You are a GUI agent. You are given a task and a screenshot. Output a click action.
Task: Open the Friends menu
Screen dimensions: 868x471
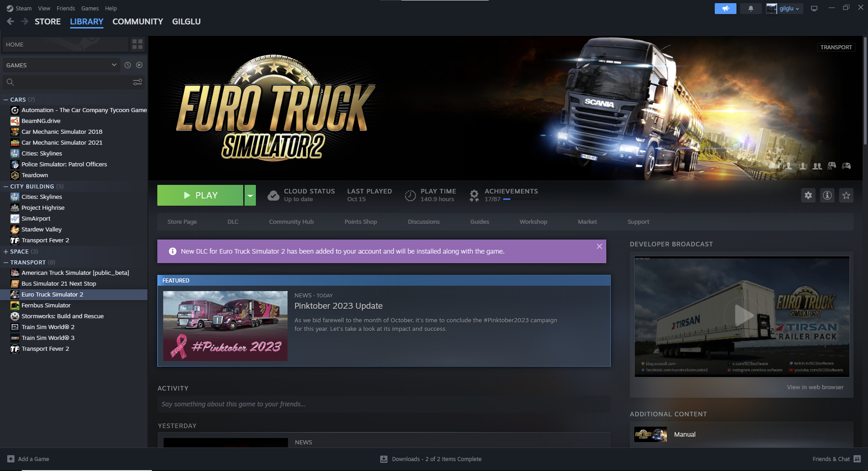66,8
